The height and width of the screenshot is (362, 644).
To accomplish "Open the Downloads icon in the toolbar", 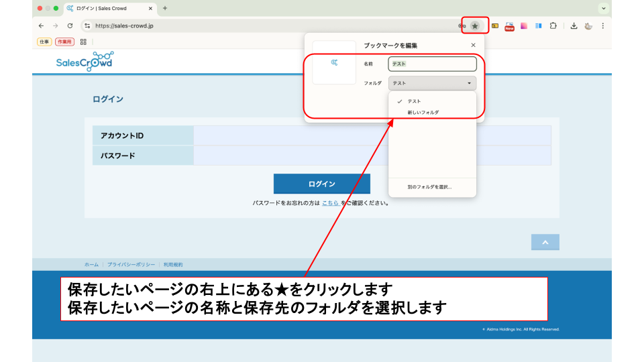I will coord(574,25).
